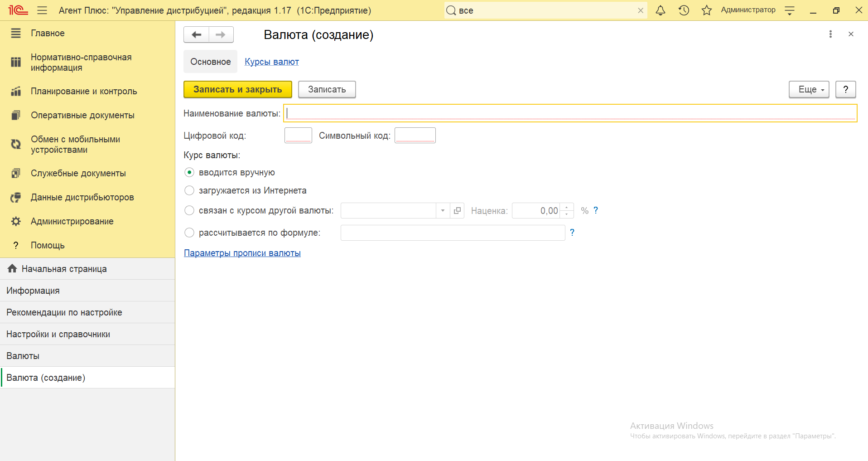Open the history clock icon
868x461 pixels.
(684, 10)
